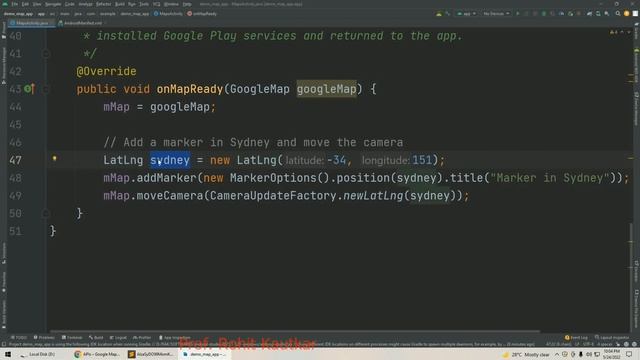Image resolution: width=640 pixels, height=360 pixels.
Task: Open the Run menu
Action: coord(131,4)
